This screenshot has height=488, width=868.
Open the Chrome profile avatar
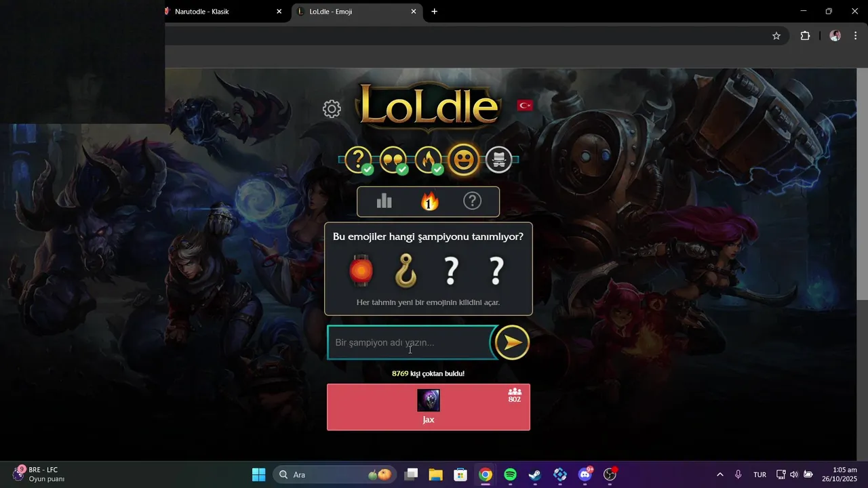coord(835,36)
